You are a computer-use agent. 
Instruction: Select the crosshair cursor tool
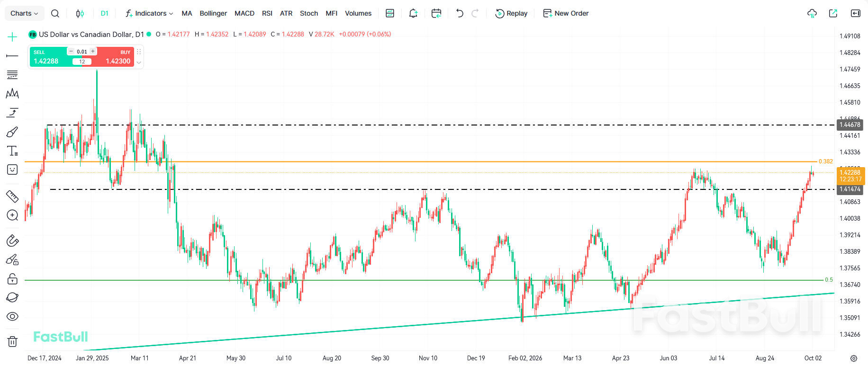click(12, 37)
